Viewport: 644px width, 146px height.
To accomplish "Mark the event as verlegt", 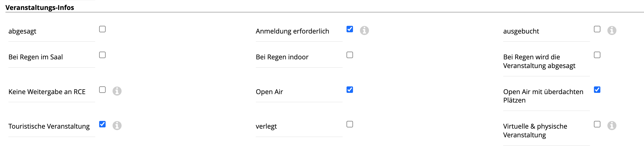I will [x=350, y=124].
